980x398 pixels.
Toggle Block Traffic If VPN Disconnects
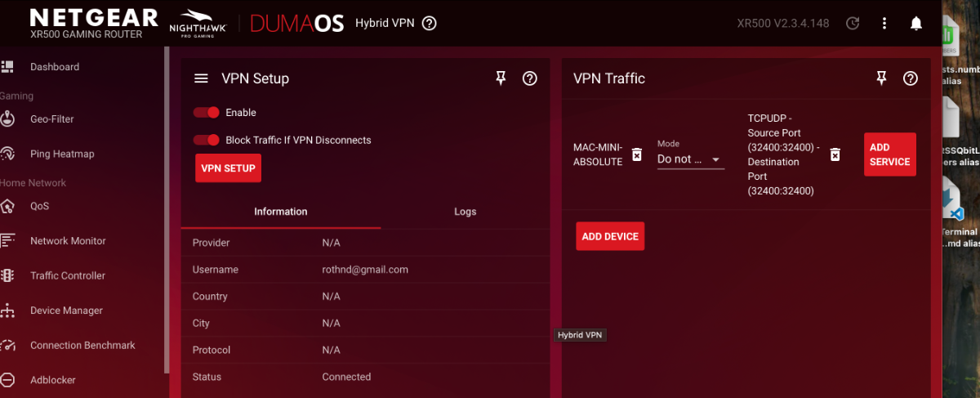click(207, 140)
